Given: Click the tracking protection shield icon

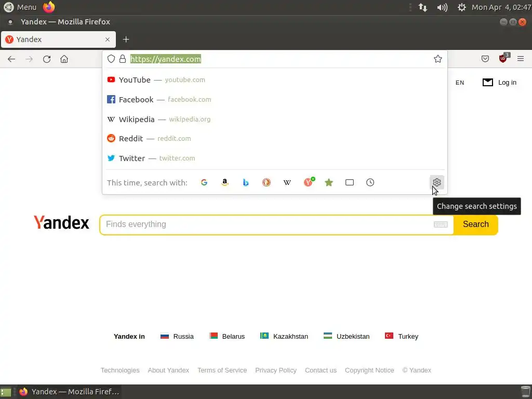Looking at the screenshot, I should click(111, 59).
